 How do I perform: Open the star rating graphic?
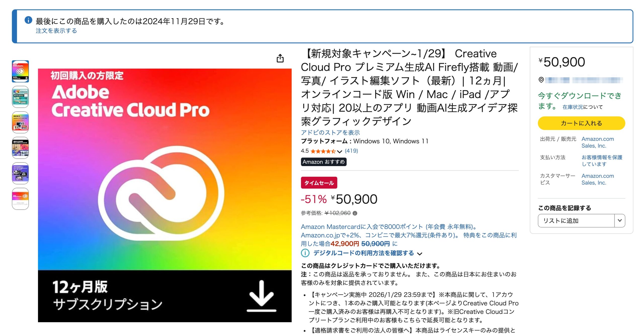323,151
